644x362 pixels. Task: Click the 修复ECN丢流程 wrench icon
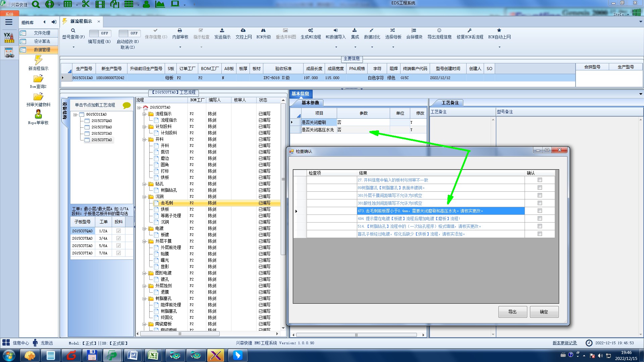click(470, 31)
